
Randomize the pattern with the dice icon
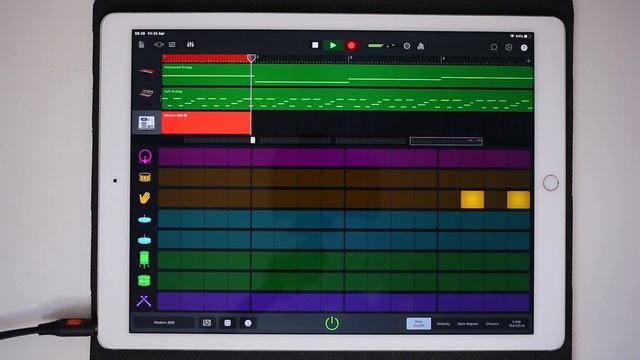[227, 323]
